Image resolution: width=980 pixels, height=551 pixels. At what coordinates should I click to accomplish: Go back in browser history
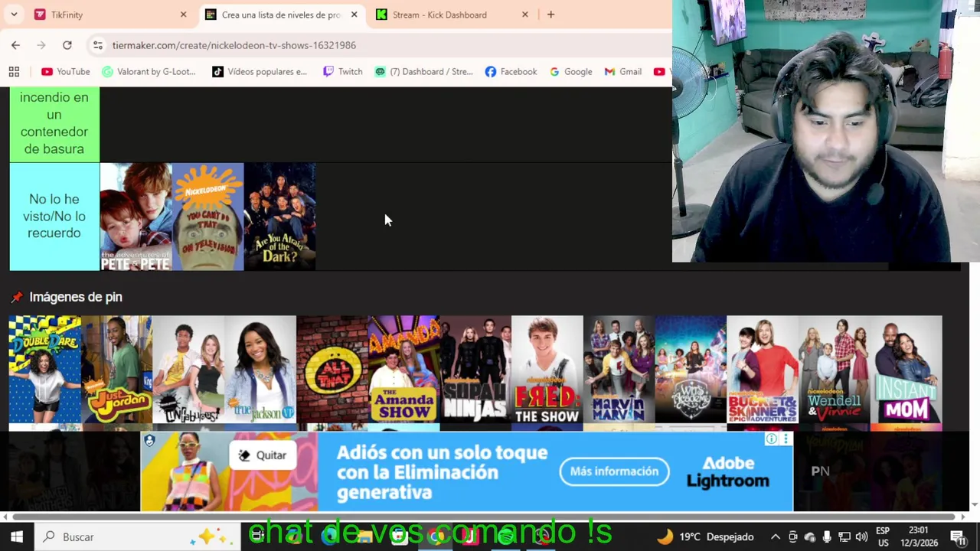click(15, 45)
